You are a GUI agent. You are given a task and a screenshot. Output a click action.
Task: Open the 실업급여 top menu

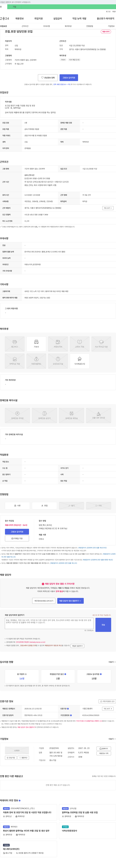click(58, 19)
